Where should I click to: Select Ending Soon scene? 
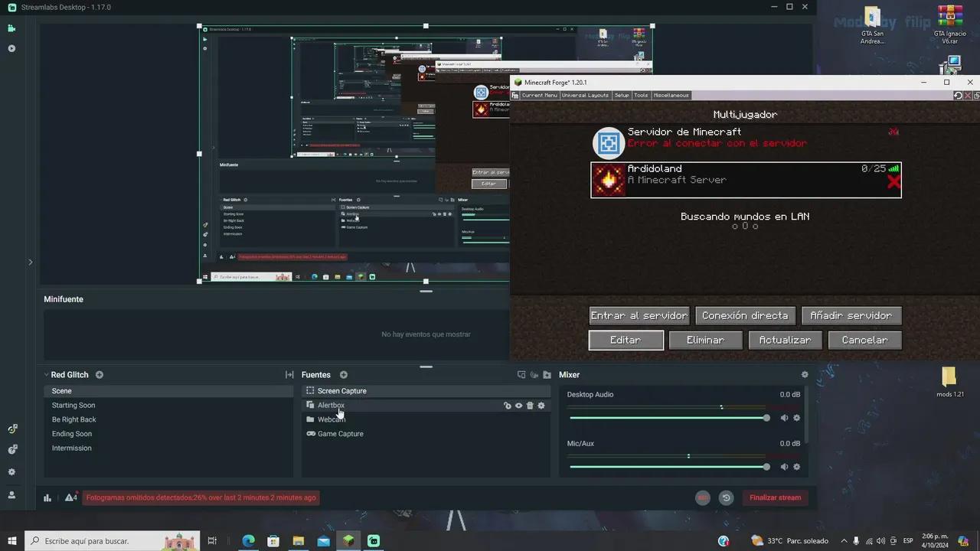click(168, 434)
